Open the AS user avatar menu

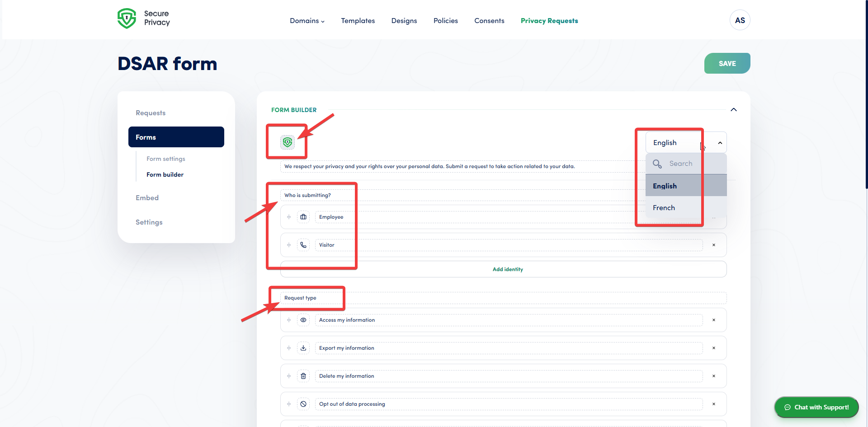point(740,20)
